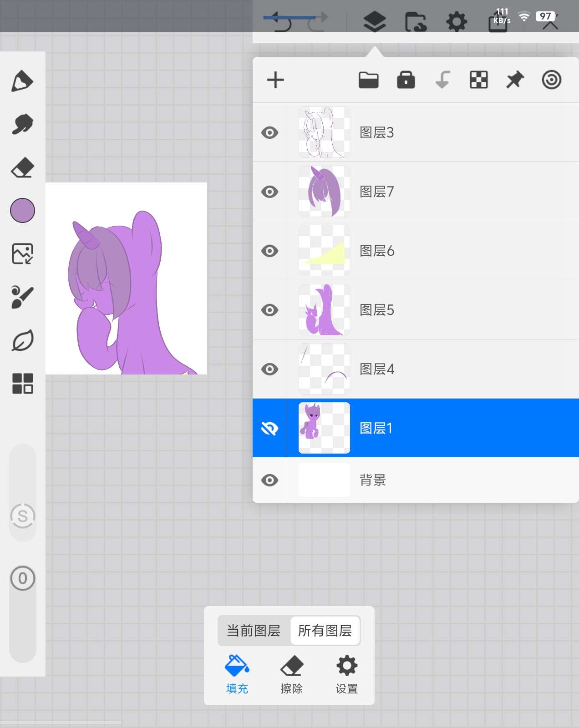This screenshot has height=728, width=579.
Task: Open 设置 fill settings button
Action: point(347,674)
